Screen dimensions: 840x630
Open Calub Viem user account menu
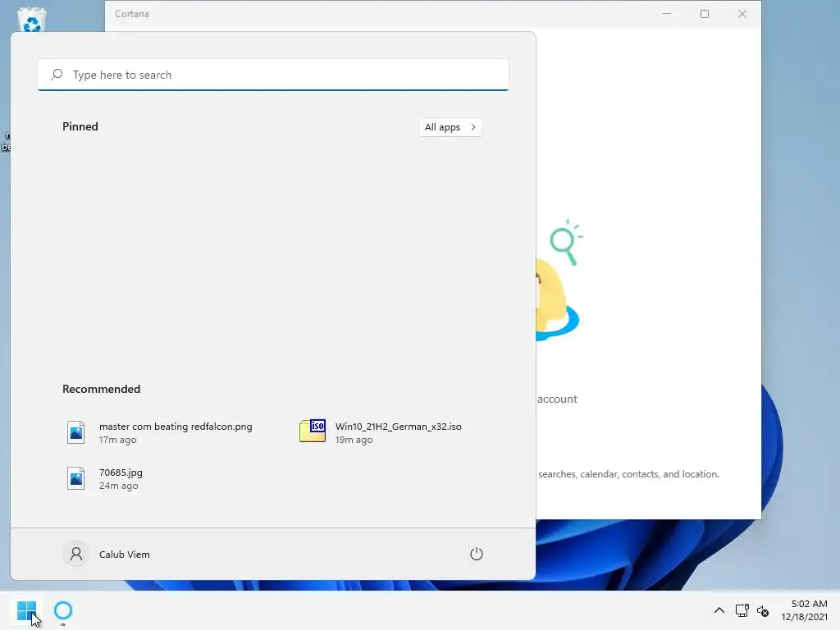(x=107, y=554)
